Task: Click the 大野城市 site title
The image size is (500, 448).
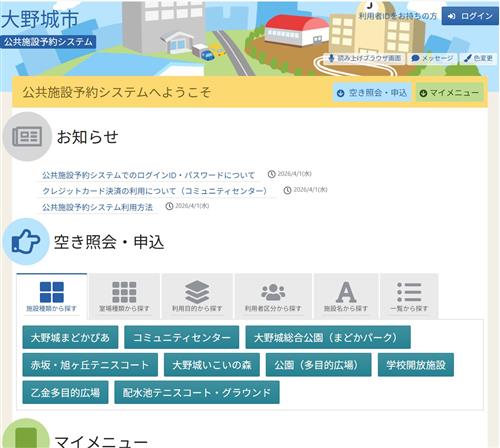Action: point(39,19)
